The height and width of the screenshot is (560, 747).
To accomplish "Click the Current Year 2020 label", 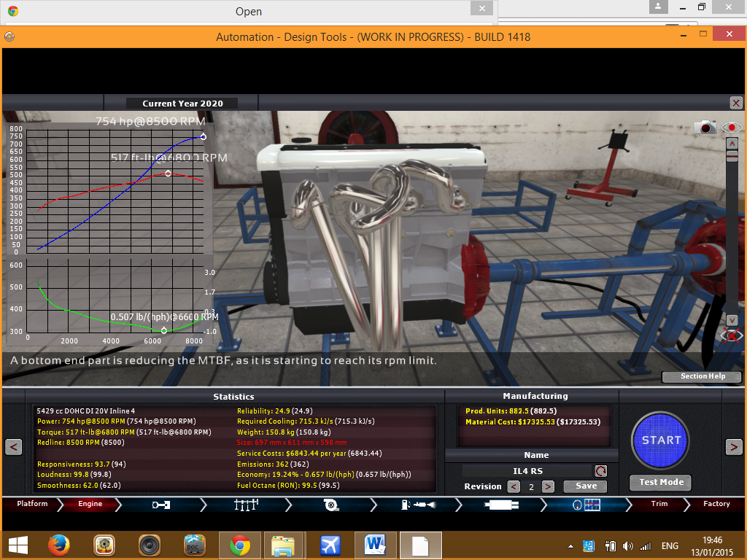I will [x=182, y=104].
